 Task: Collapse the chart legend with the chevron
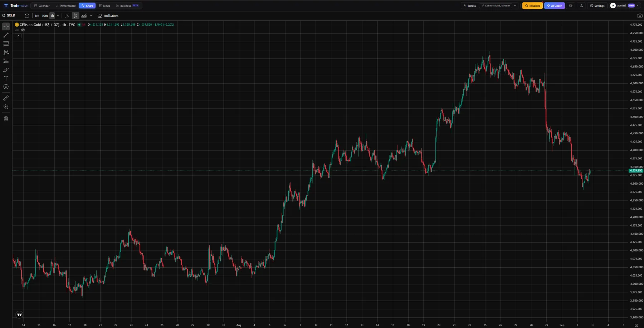pos(18,36)
